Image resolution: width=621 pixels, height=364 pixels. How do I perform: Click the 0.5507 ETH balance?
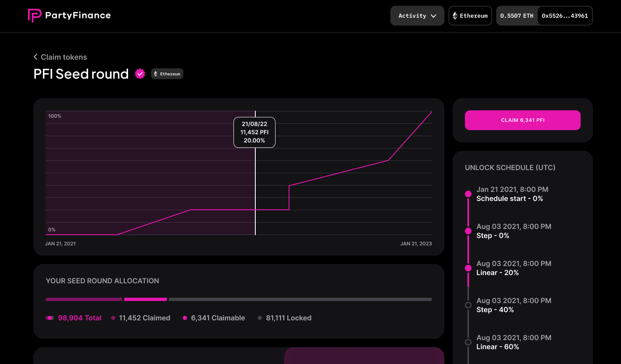pyautogui.click(x=516, y=16)
